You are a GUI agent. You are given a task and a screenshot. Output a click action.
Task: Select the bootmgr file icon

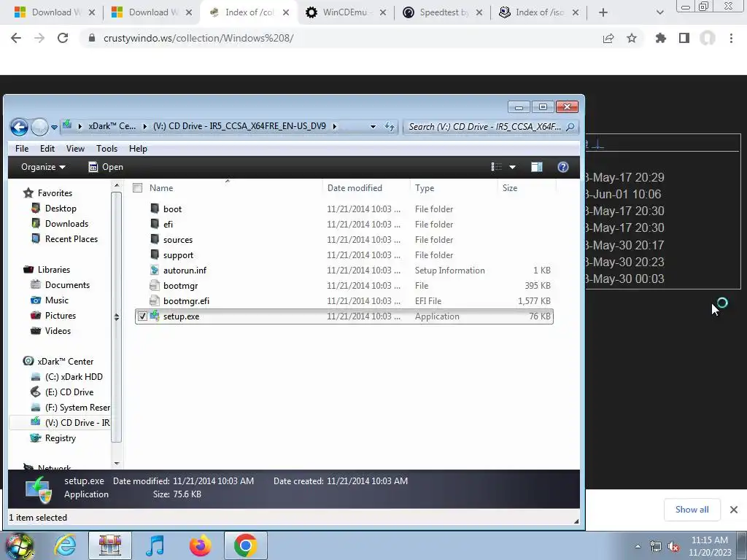tap(155, 285)
